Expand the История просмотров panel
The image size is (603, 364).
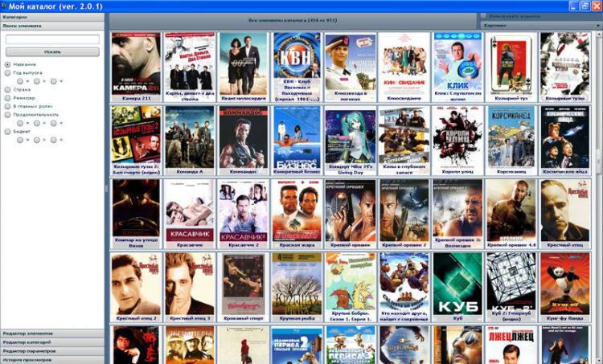(x=52, y=360)
